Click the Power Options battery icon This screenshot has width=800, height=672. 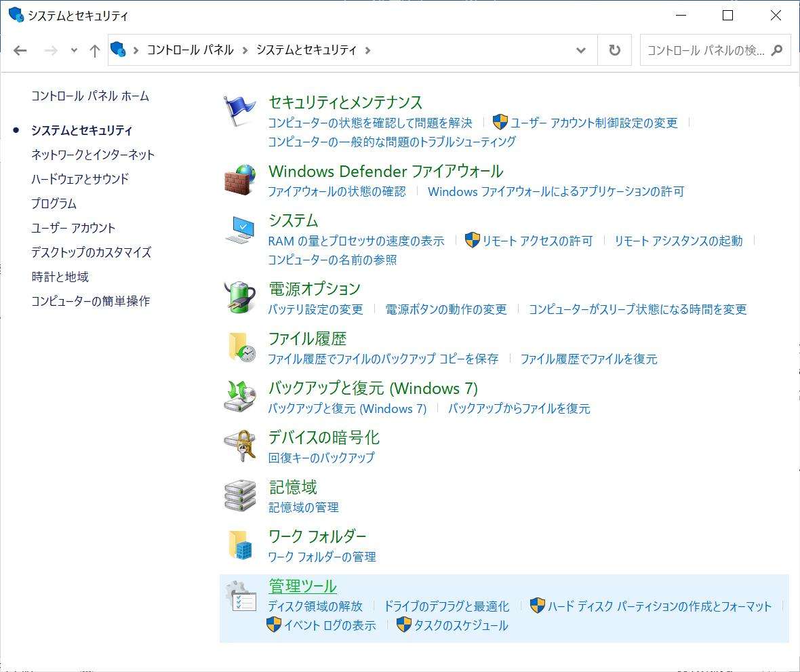239,296
